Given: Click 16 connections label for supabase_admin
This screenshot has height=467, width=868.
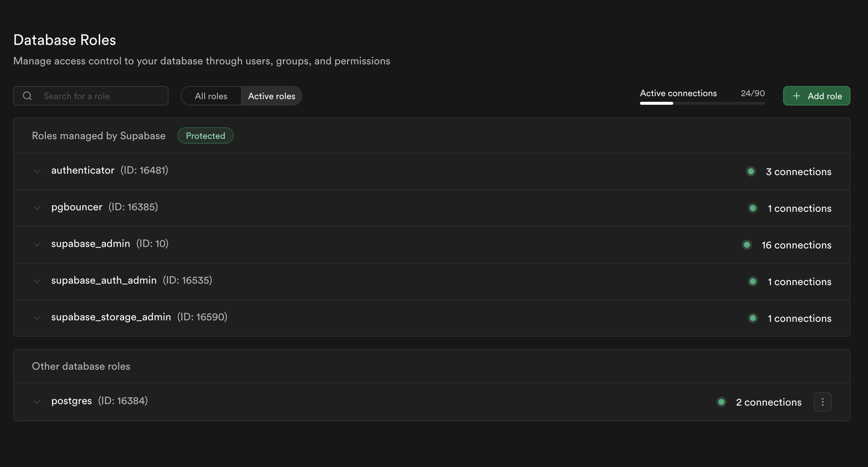Looking at the screenshot, I should [x=796, y=245].
